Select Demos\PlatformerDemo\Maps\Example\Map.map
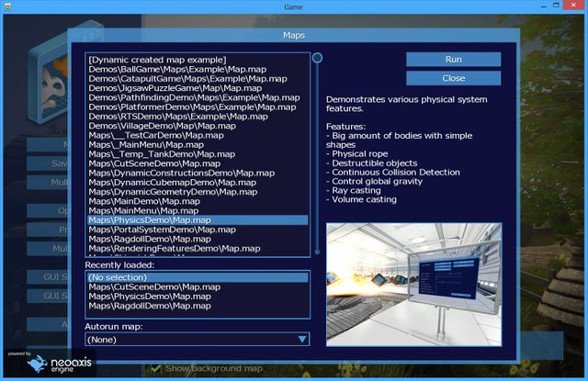Image resolution: width=588 pixels, height=381 pixels. pyautogui.click(x=198, y=106)
